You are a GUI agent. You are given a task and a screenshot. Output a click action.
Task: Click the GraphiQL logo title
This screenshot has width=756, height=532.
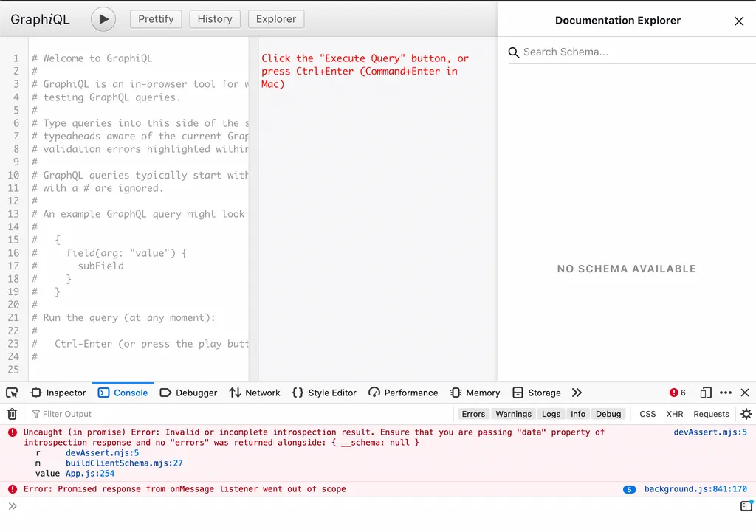[40, 20]
